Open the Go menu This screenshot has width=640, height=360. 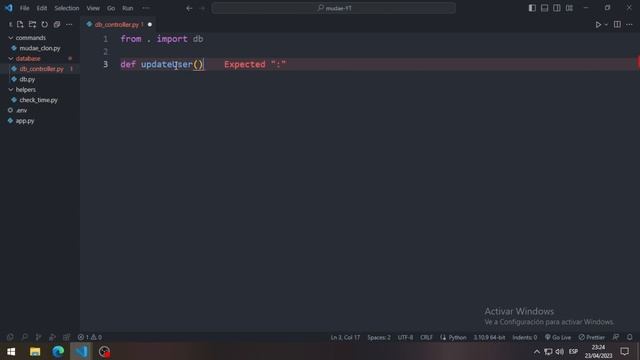(x=111, y=8)
